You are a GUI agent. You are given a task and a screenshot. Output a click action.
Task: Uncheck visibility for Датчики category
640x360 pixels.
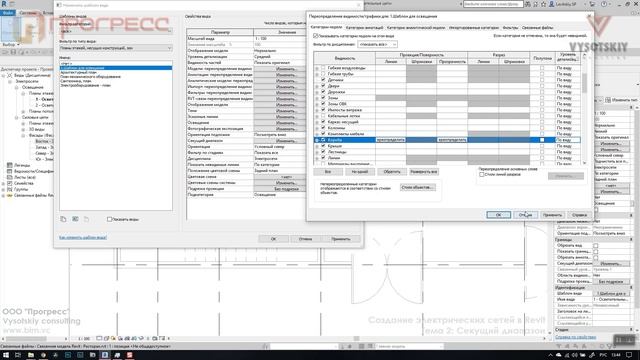click(323, 80)
